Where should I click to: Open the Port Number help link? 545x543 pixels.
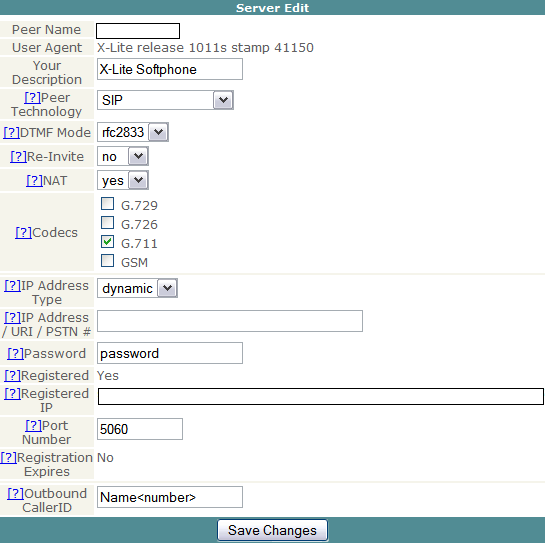pyautogui.click(x=33, y=426)
